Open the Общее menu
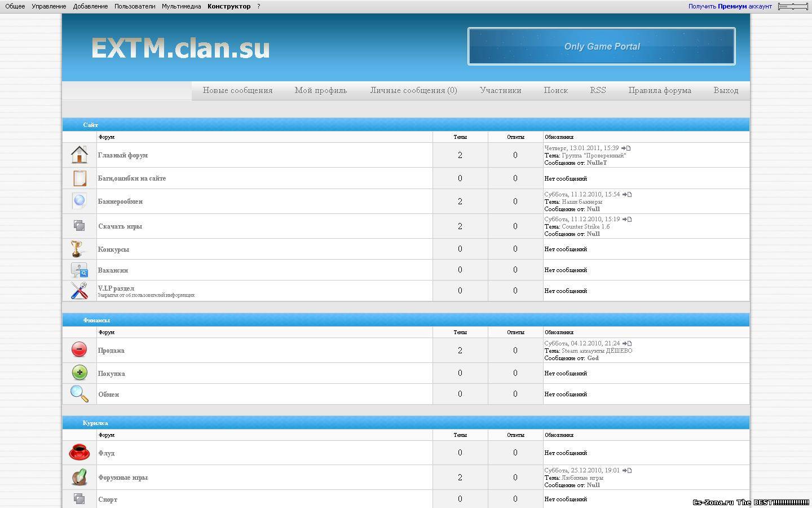This screenshot has width=812, height=508. coord(15,6)
